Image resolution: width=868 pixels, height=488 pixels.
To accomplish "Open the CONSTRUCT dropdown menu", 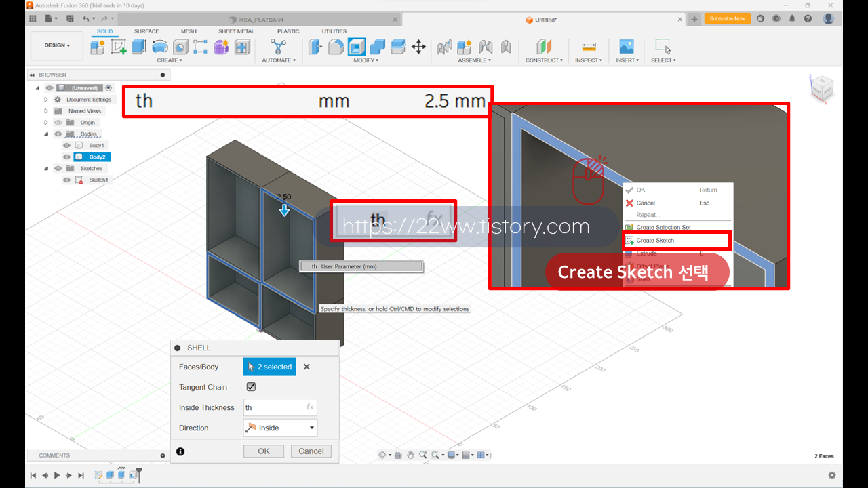I will click(545, 60).
